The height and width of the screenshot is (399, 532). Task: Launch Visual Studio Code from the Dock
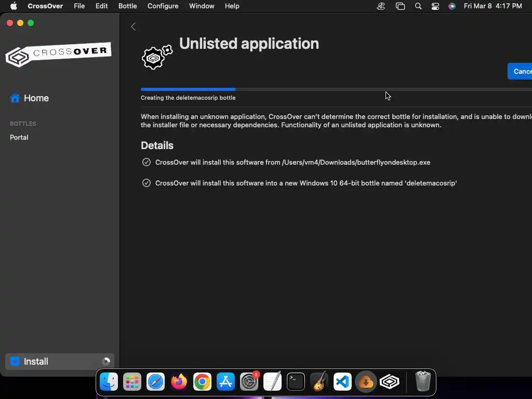pos(342,382)
